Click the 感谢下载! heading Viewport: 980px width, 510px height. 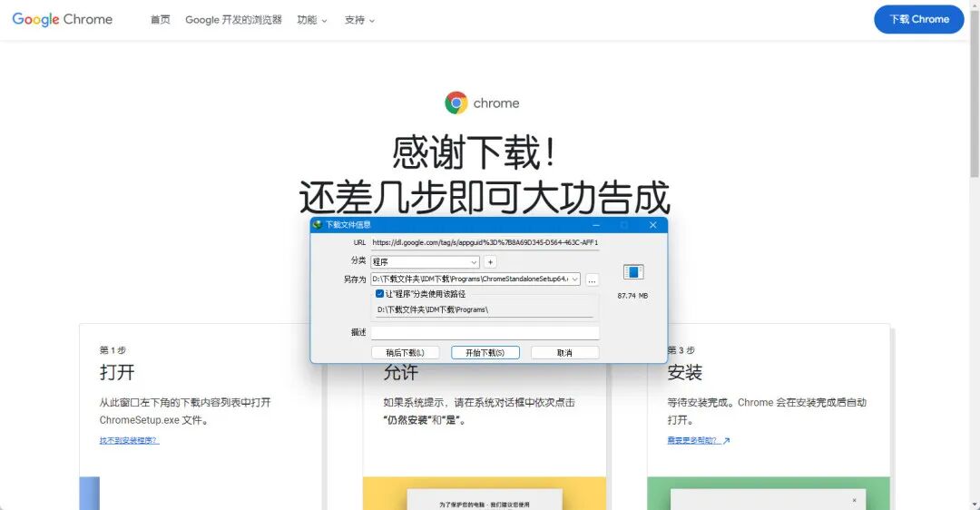tap(474, 153)
